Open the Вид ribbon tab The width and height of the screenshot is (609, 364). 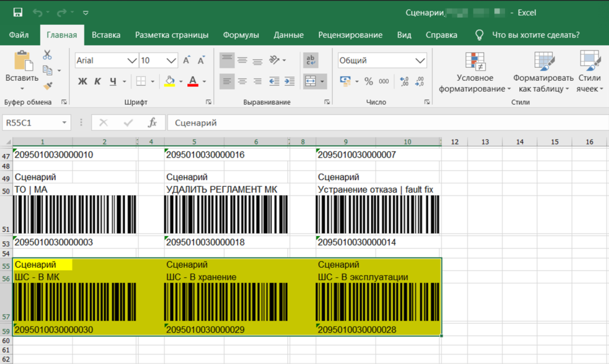[404, 35]
